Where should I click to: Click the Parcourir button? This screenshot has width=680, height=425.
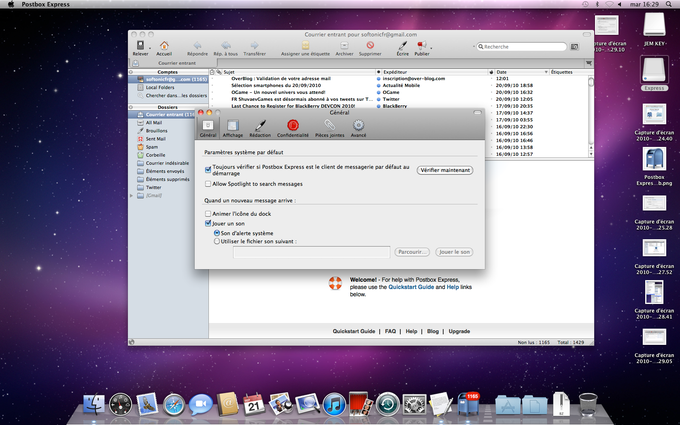(x=412, y=252)
